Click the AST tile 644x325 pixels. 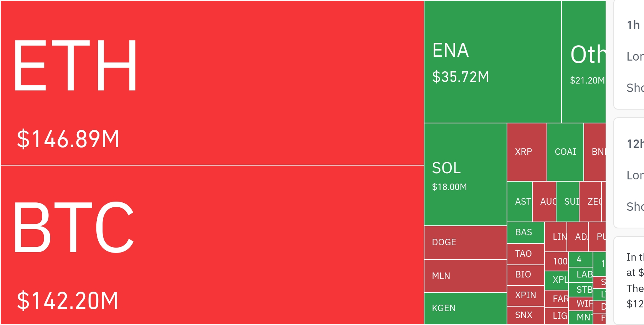520,202
